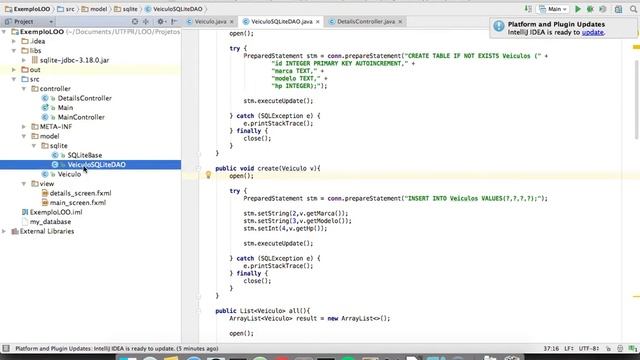Viewport: 640px width, 360px height.
Task: Click the intention light bulb in gutter
Action: 208,175
